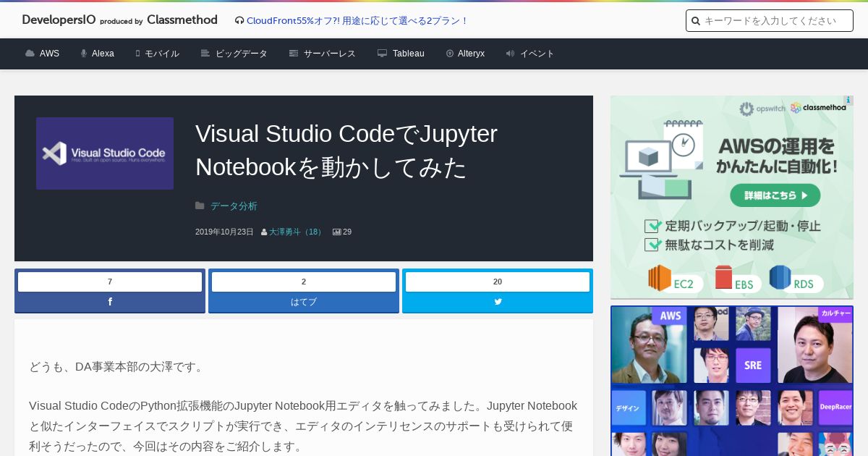Share the article on Twitter
Screen dimensions: 868x456
click(498, 302)
